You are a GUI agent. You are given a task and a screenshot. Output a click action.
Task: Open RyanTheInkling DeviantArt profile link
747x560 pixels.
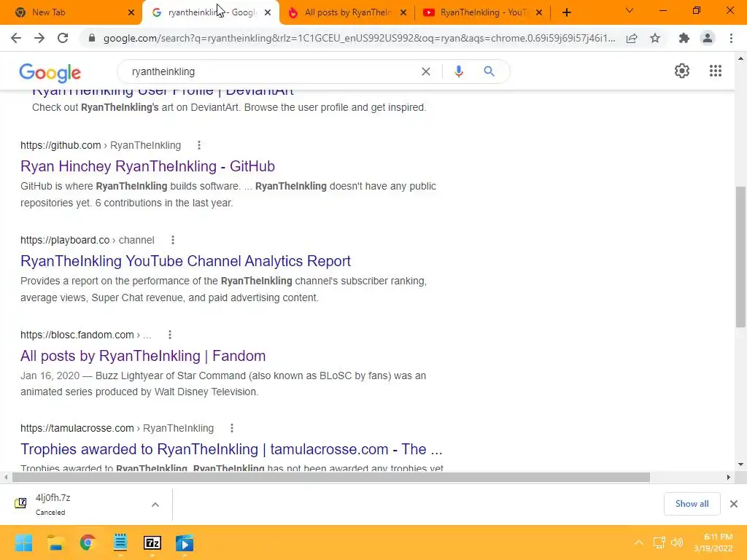pyautogui.click(x=163, y=91)
